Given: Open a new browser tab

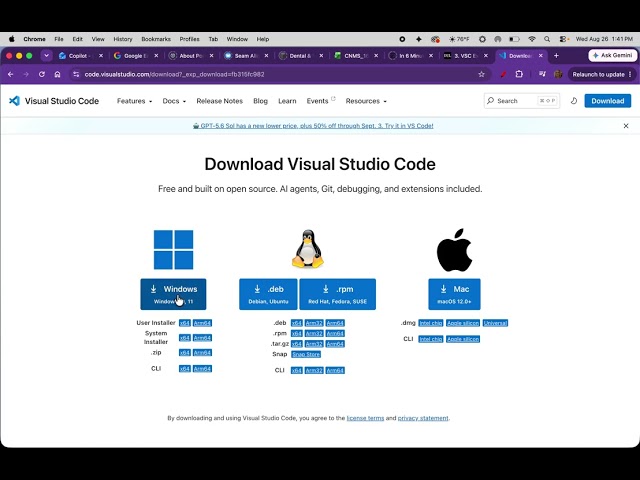Looking at the screenshot, I should [556, 56].
